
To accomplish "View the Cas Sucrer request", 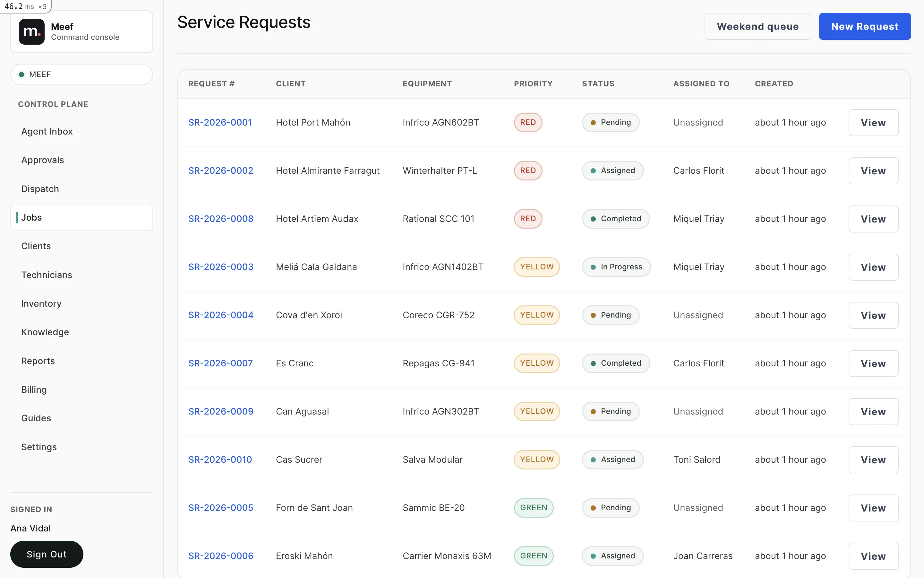I will pyautogui.click(x=873, y=460).
